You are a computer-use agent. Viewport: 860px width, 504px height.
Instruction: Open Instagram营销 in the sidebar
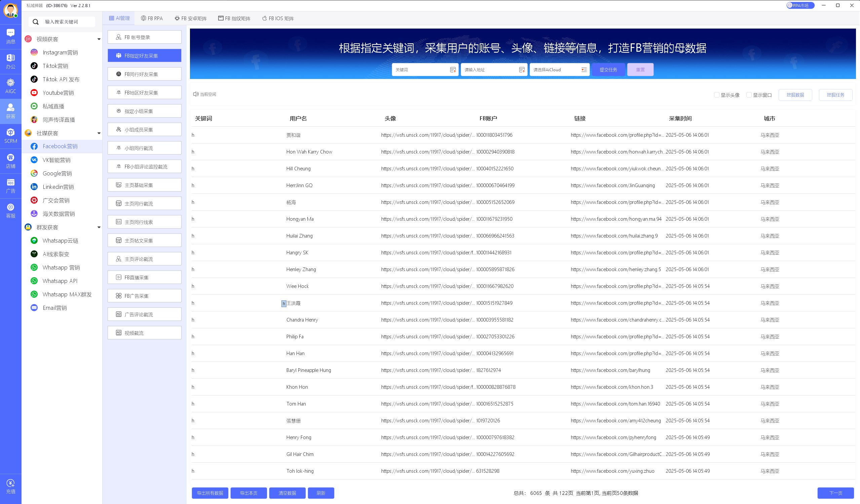[61, 52]
